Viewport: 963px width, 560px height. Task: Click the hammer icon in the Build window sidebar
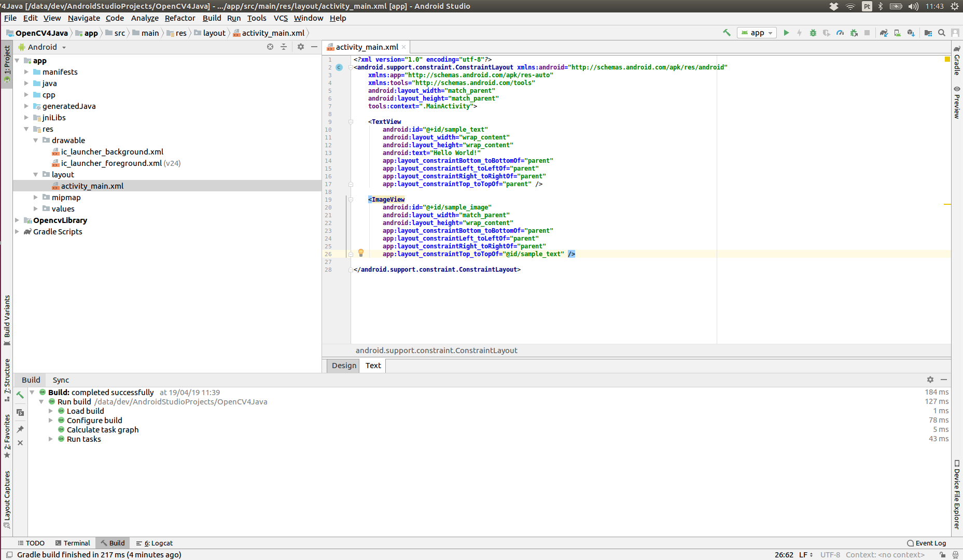coord(20,395)
